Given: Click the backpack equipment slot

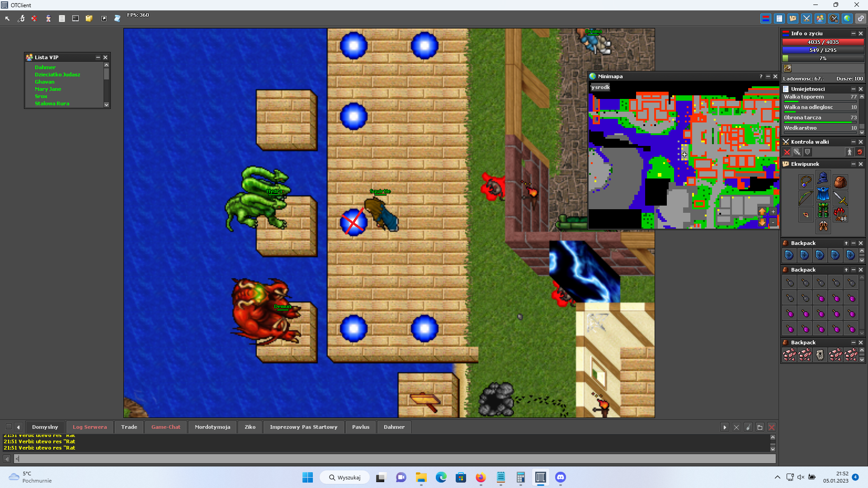Looking at the screenshot, I should [840, 182].
